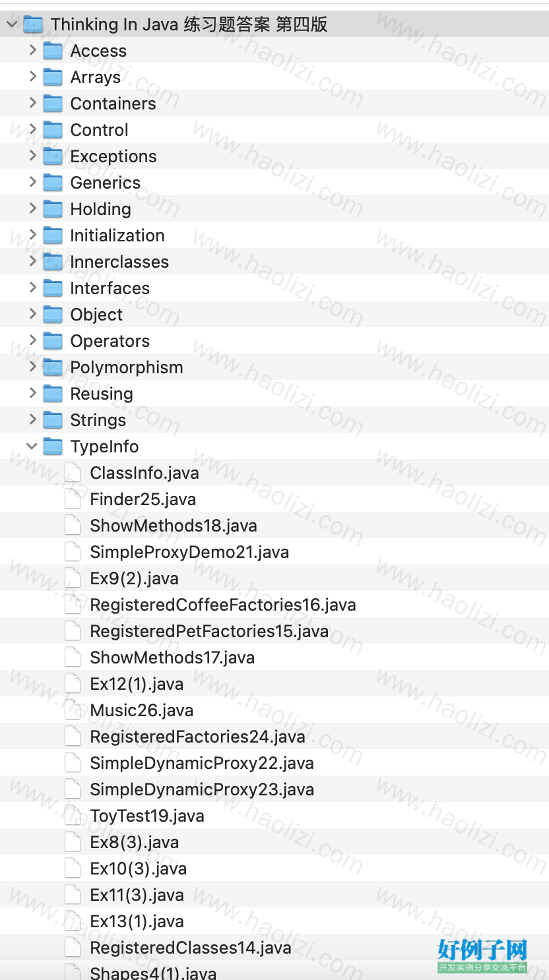Click the Polymorphism folder icon

(x=53, y=367)
